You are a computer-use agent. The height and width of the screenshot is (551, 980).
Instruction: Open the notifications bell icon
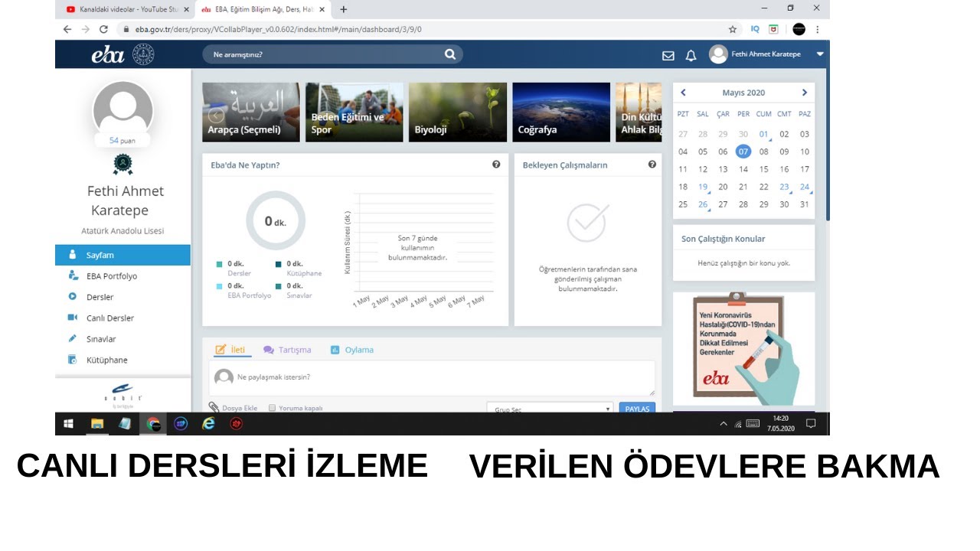[x=691, y=55]
